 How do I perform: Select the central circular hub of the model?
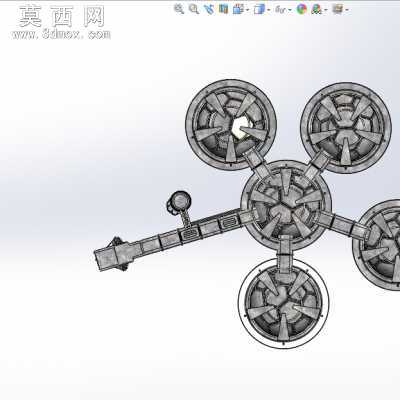pyautogui.click(x=286, y=205)
